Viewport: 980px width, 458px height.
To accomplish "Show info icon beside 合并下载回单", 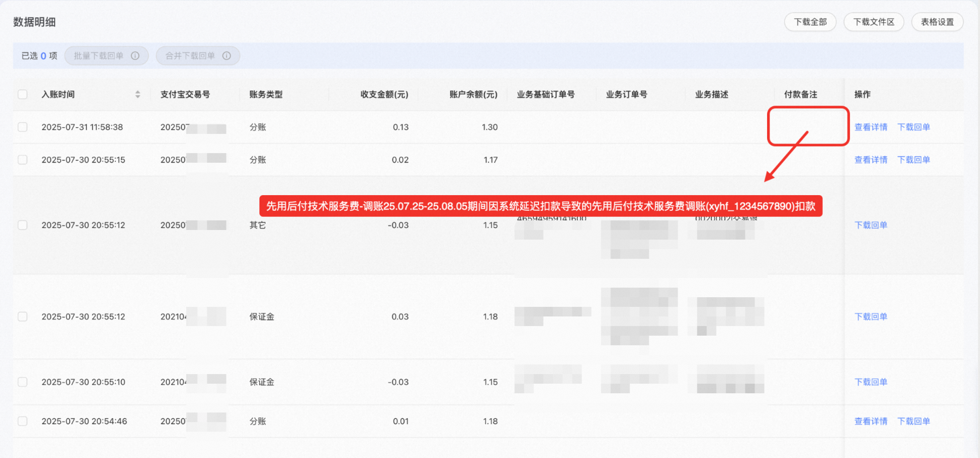I will pyautogui.click(x=227, y=56).
